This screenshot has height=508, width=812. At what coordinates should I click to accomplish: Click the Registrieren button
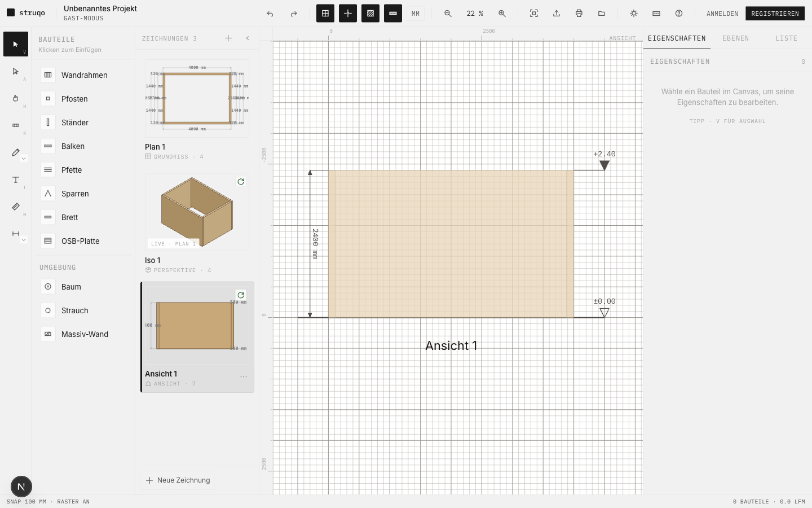[775, 14]
